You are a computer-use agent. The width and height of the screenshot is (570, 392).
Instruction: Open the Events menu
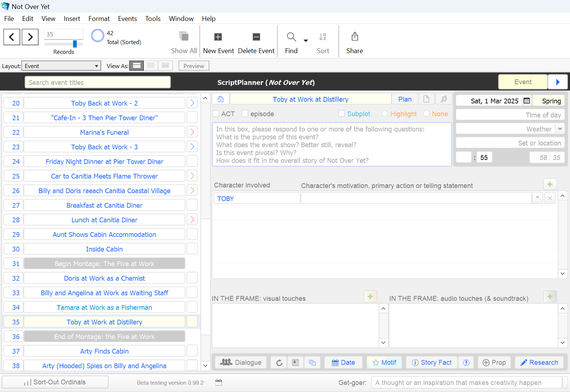[x=127, y=18]
